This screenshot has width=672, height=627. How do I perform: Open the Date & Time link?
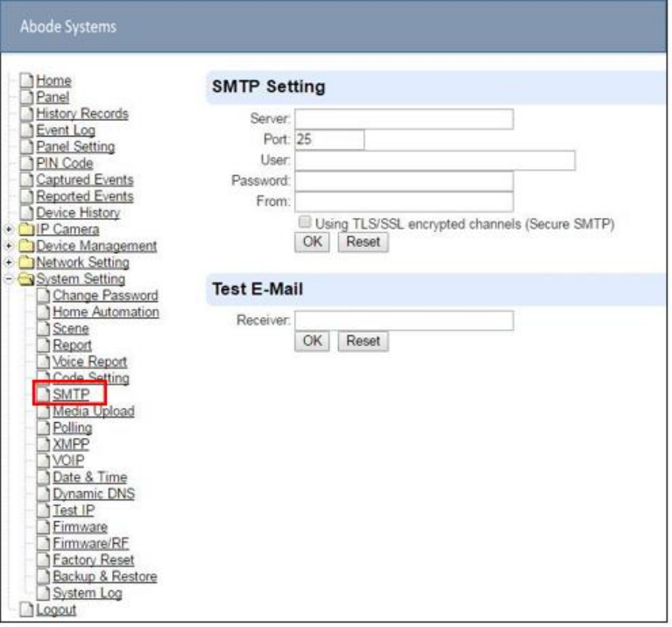[90, 477]
